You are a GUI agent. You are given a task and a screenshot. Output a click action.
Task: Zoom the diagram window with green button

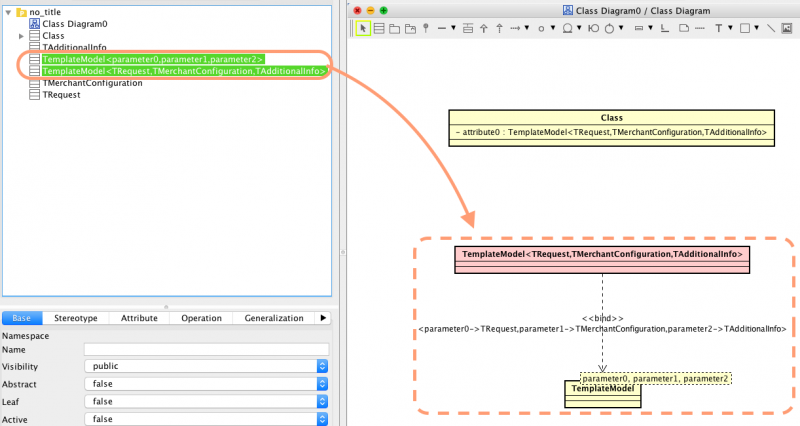pyautogui.click(x=384, y=10)
